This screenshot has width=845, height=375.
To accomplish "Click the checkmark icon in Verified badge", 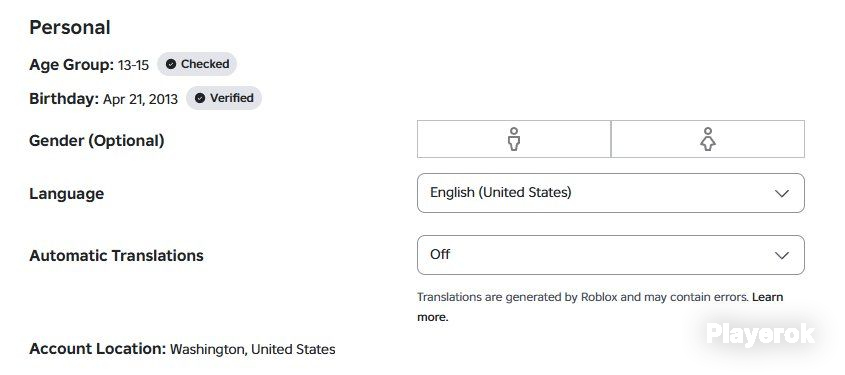I will pos(200,98).
